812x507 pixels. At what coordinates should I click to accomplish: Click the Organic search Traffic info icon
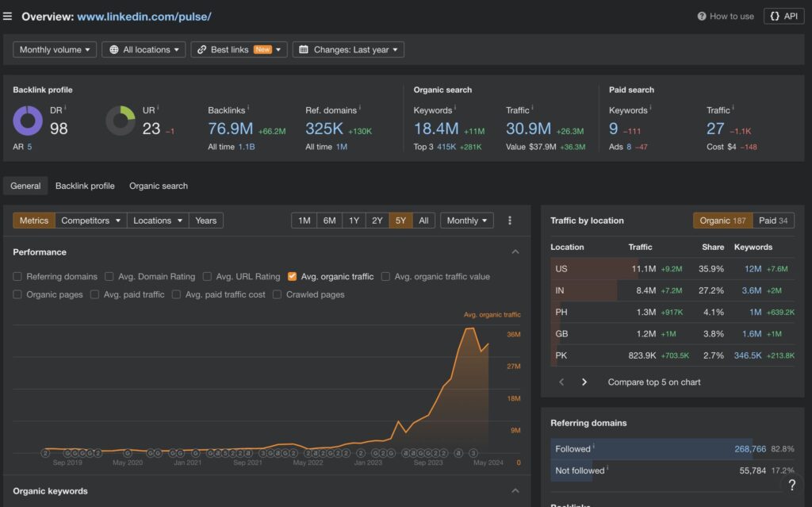coord(532,108)
